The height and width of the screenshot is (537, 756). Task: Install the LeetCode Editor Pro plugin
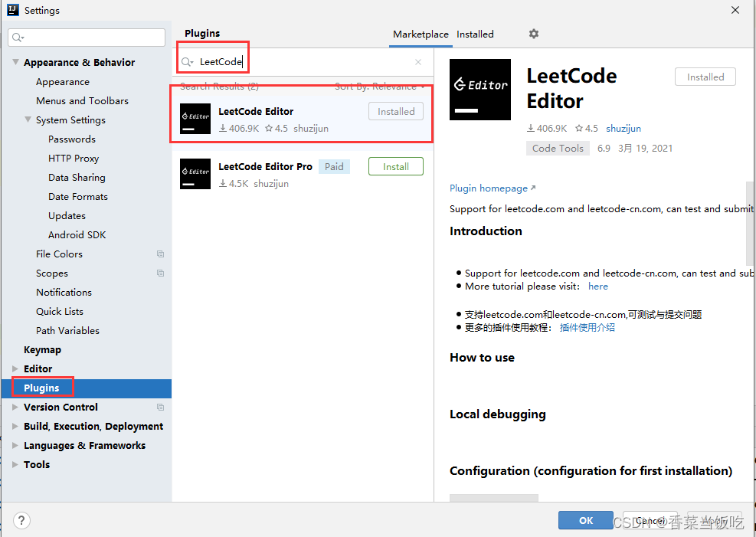(395, 166)
